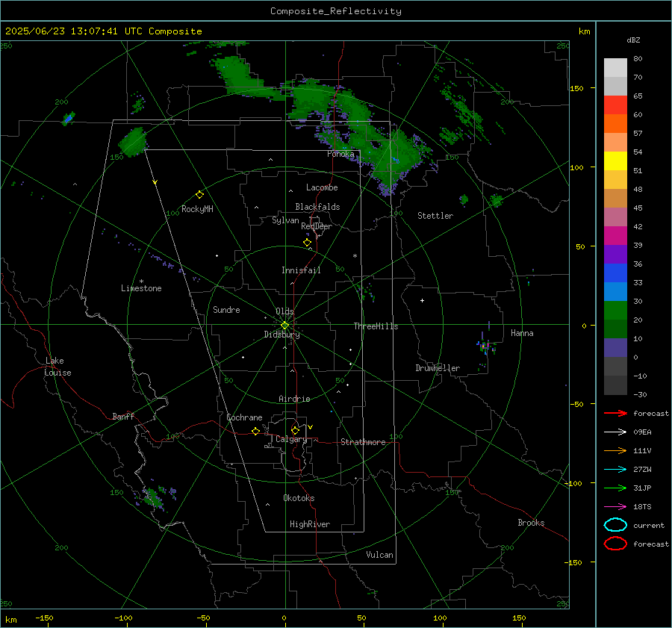
Task: Click the red forecast arrow in legend
Action: (x=615, y=413)
